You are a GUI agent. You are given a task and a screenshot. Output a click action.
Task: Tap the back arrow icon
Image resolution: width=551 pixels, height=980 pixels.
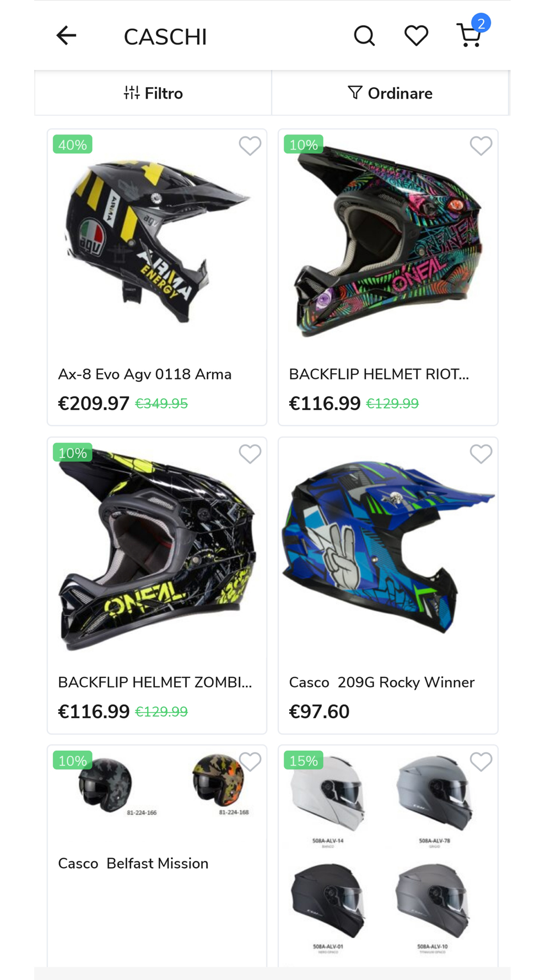point(66,36)
